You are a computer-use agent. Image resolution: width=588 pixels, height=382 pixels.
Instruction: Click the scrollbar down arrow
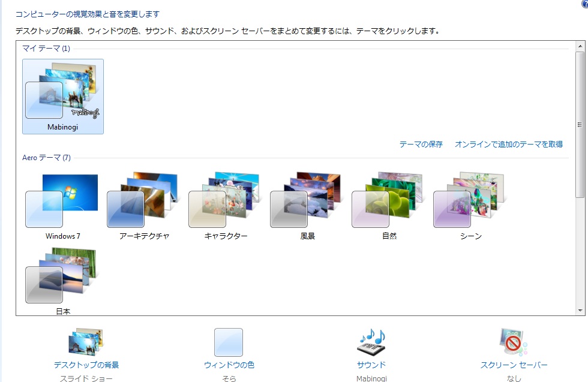tap(580, 311)
